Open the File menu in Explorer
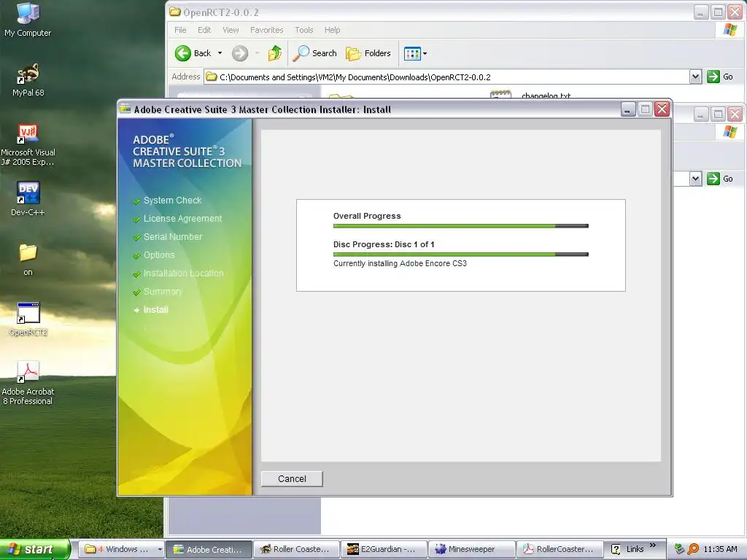 pos(180,30)
